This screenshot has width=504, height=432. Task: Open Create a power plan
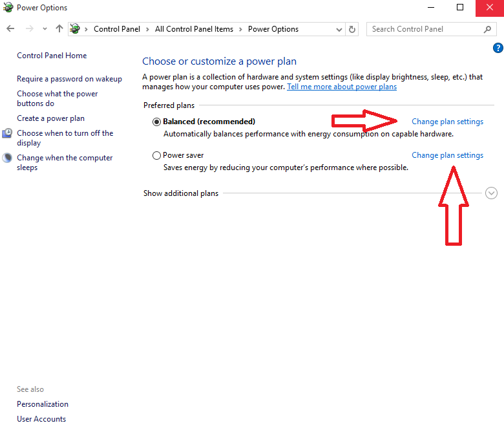(x=50, y=118)
